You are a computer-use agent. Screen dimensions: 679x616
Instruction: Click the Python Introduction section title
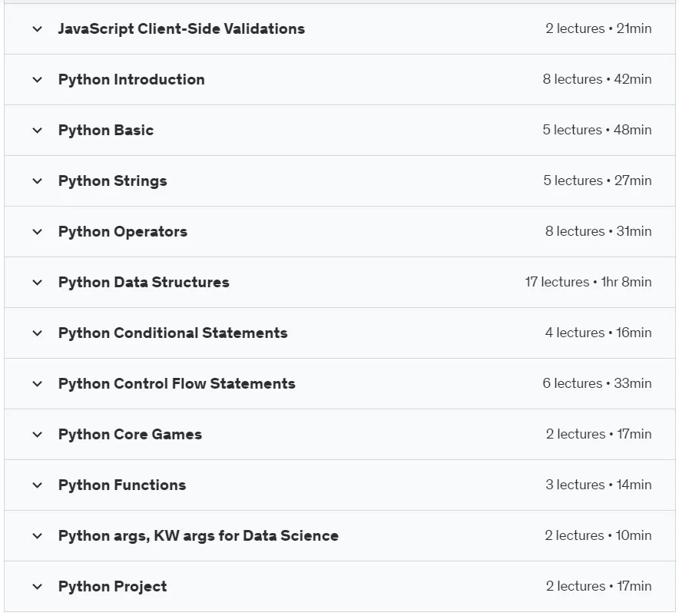tap(131, 80)
